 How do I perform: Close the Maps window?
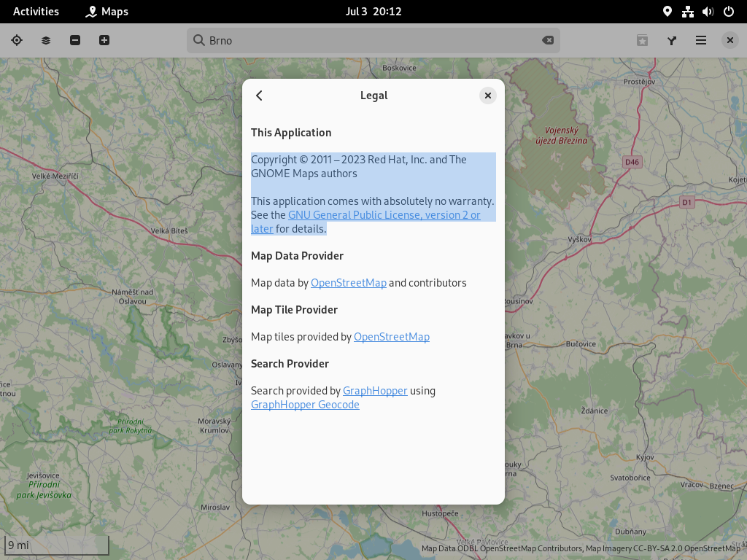pos(729,41)
